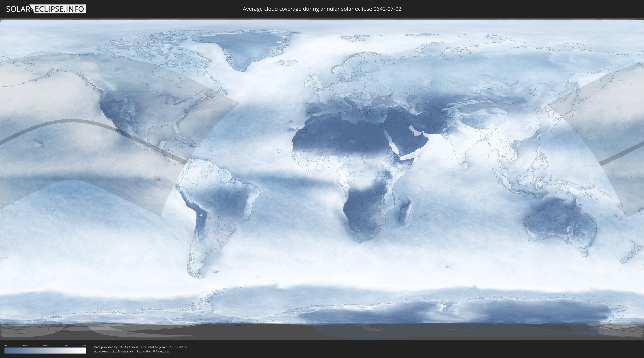This screenshot has height=358, width=644.
Task: Click the 25% legend label
Action: (25, 345)
